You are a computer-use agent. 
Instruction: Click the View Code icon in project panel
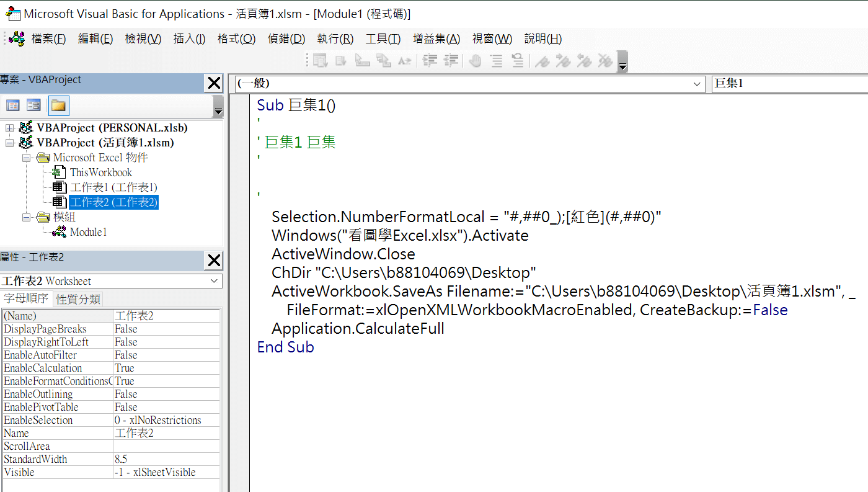click(13, 105)
